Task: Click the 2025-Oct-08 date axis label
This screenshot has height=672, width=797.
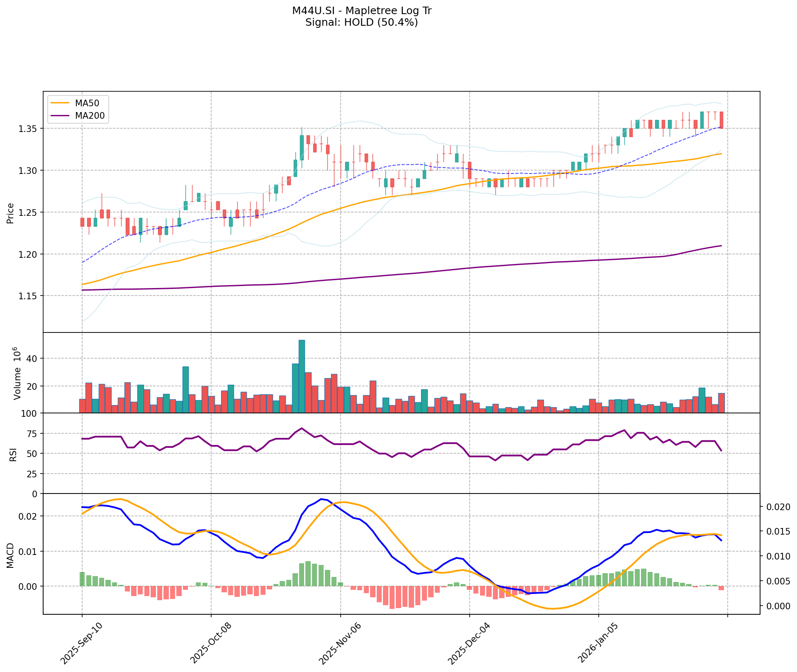Action: tap(212, 642)
